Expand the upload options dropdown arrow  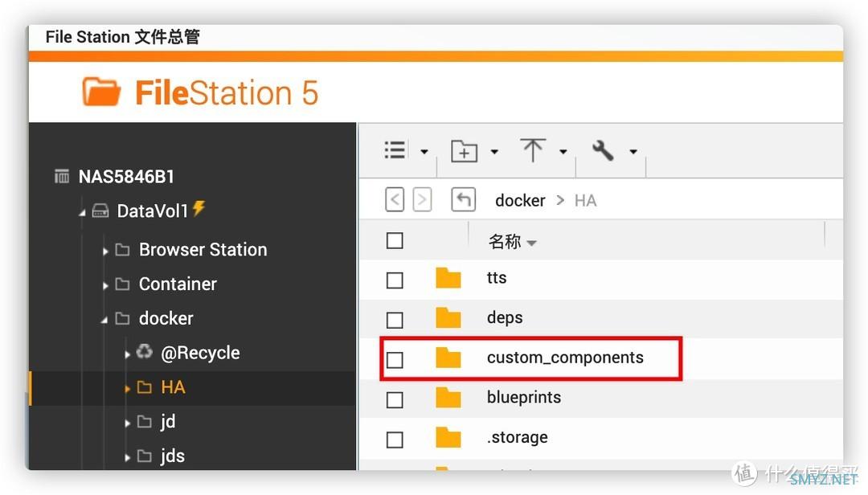(x=563, y=152)
